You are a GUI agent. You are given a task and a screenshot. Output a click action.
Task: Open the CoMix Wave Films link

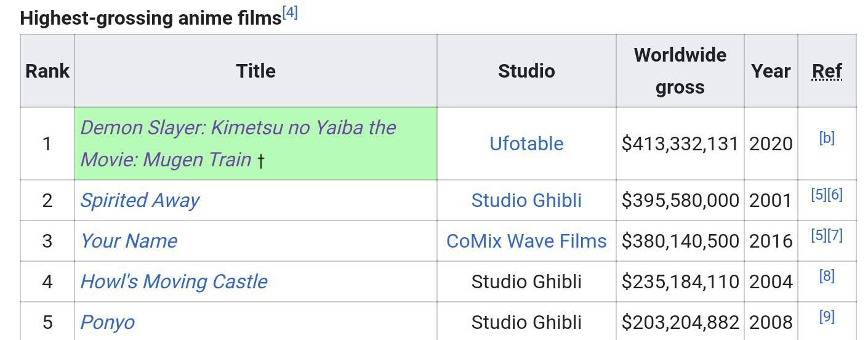point(526,241)
